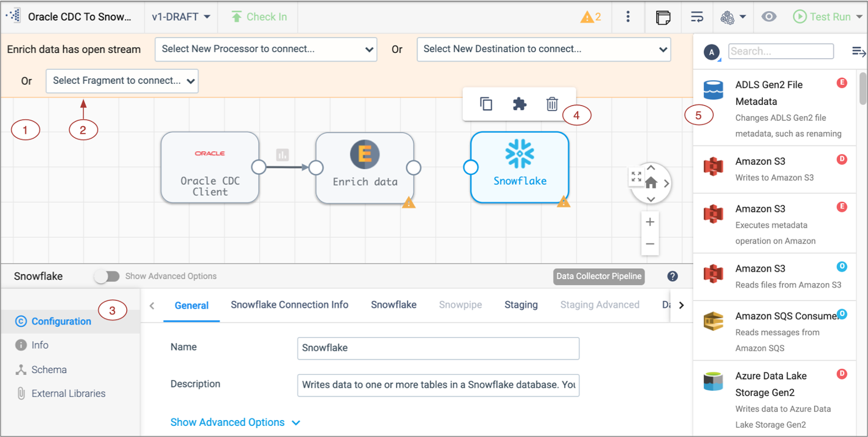The image size is (868, 437).
Task: Pan canvas up with the arrow
Action: pyautogui.click(x=651, y=168)
